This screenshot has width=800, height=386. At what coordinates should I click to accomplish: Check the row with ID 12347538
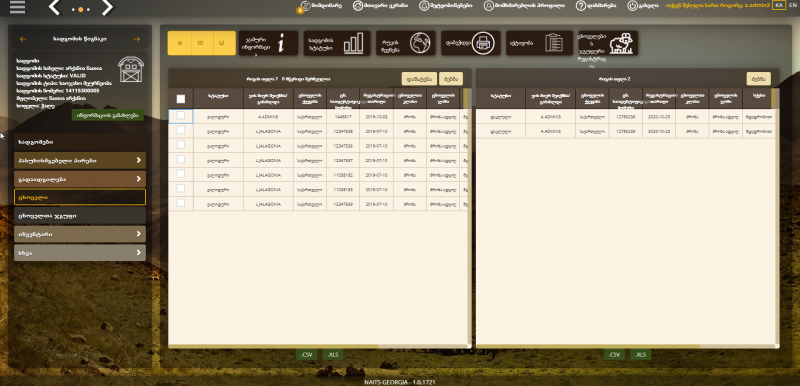point(181,130)
